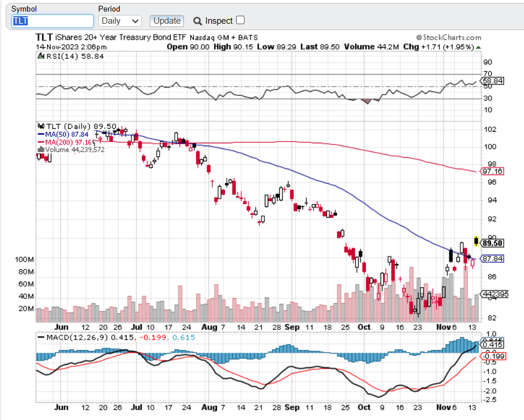This screenshot has width=524, height=420.
Task: Click the TLT candlestick legend icon
Action: click(x=40, y=126)
